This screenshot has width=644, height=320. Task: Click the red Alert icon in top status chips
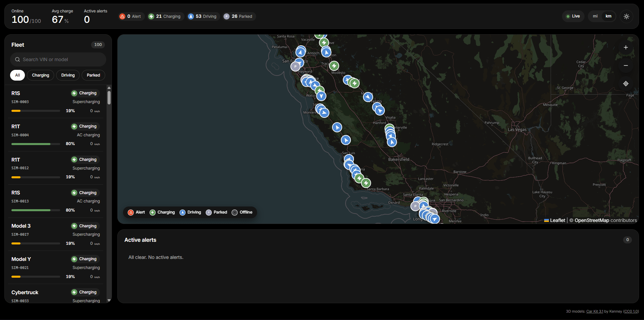(x=122, y=16)
